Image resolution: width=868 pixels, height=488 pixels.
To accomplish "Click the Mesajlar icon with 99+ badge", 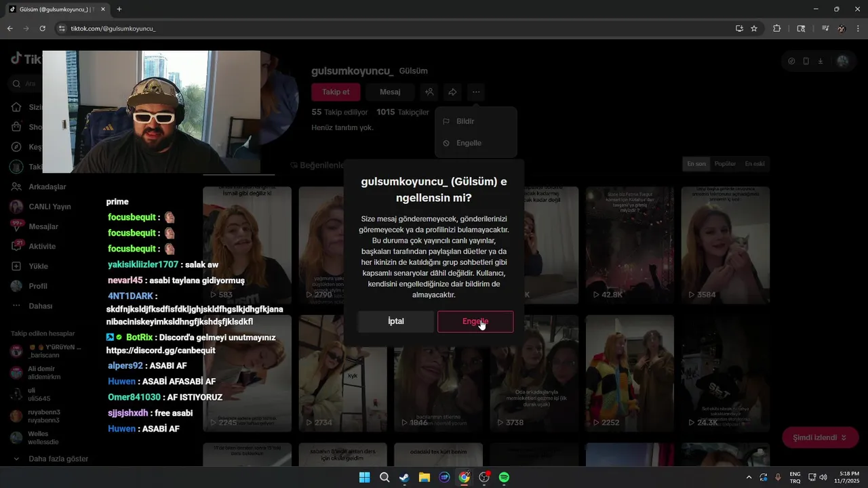I will point(16,226).
